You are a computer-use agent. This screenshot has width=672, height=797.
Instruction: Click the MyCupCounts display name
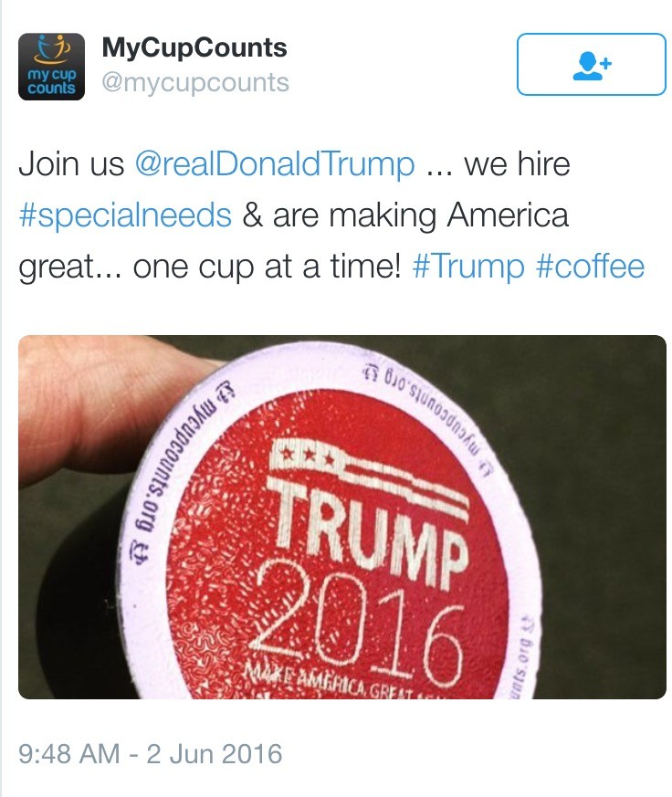pyautogui.click(x=194, y=47)
